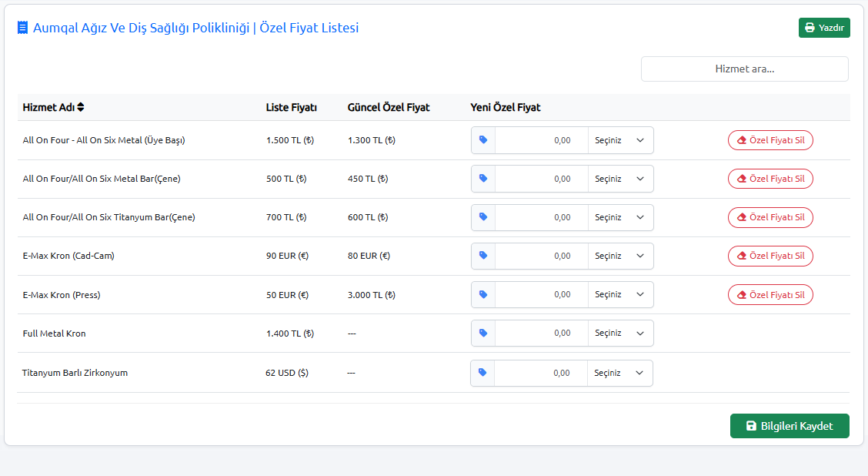The width and height of the screenshot is (868, 476).
Task: Open Seçiniz dropdown for Full Metal Kron
Action: [x=620, y=333]
